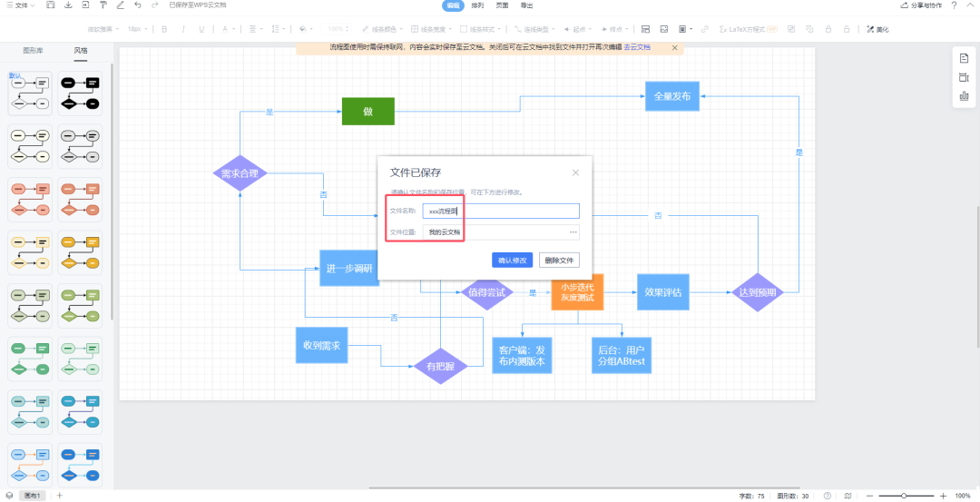Viewport: 980px width, 502px height.
Task: Toggle bold formatting
Action: 164,29
